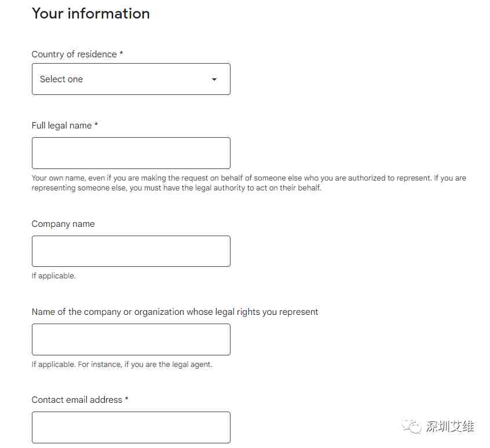Click the Your information heading
The image size is (490, 448).
(x=91, y=14)
